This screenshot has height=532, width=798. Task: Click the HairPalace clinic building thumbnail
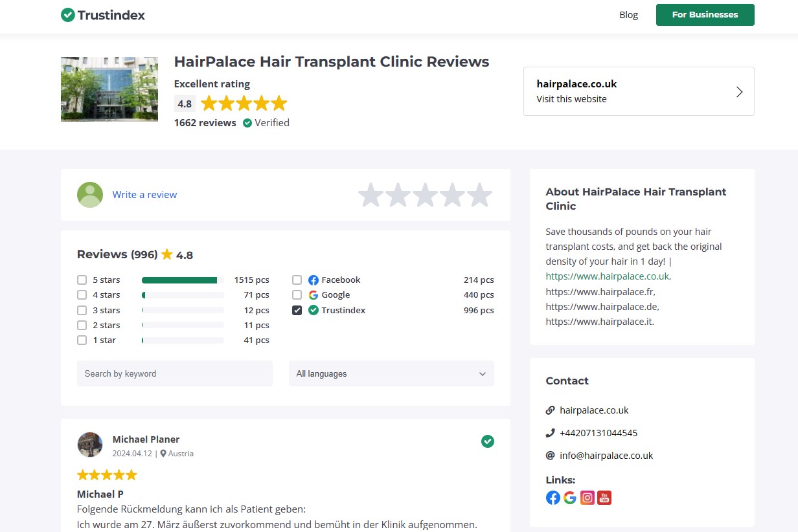click(x=109, y=89)
